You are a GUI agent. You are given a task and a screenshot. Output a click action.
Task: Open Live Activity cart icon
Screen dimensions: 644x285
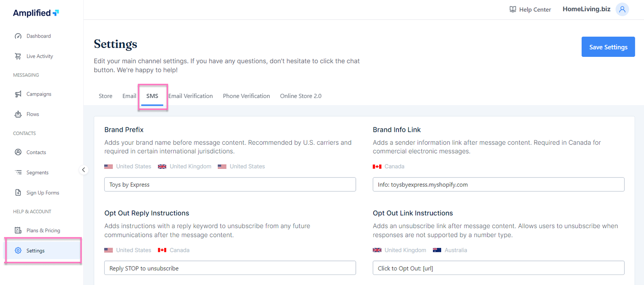(18, 56)
